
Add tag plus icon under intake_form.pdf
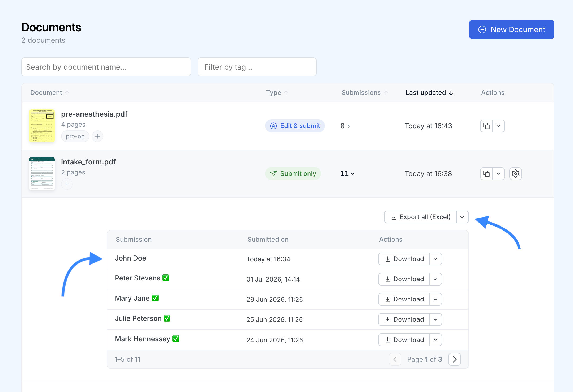coord(67,184)
